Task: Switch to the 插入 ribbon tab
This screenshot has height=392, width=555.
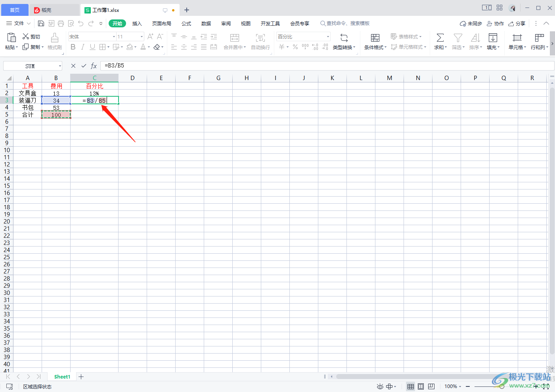Action: [137, 23]
